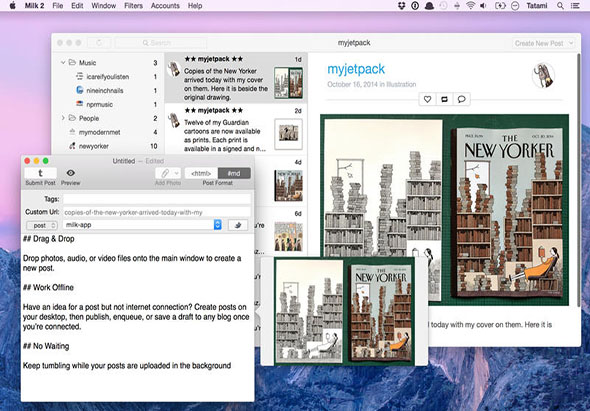Click the Add Photo paperclip icon

pyautogui.click(x=164, y=173)
